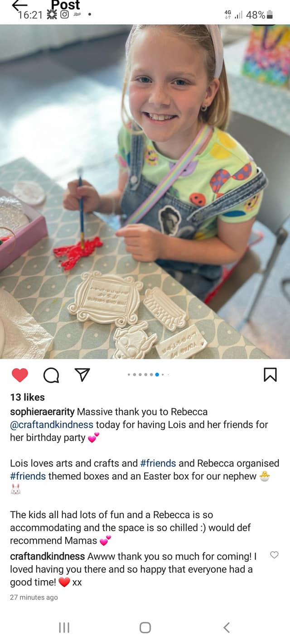Tap the battery indicator showing 48%
The height and width of the screenshot is (644, 290).
tap(259, 14)
